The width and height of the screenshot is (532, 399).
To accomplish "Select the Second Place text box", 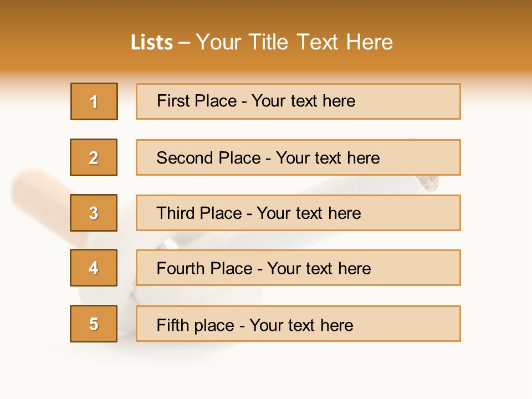I will (x=298, y=157).
